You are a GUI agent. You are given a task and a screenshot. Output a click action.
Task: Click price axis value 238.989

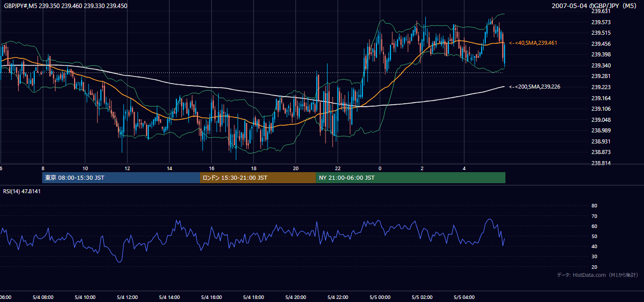coord(601,130)
